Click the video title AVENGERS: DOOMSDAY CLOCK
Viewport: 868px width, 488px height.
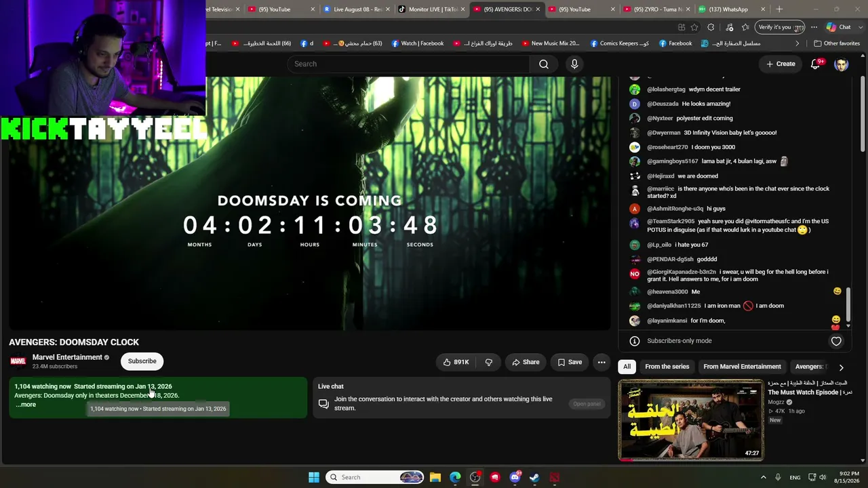pyautogui.click(x=74, y=342)
